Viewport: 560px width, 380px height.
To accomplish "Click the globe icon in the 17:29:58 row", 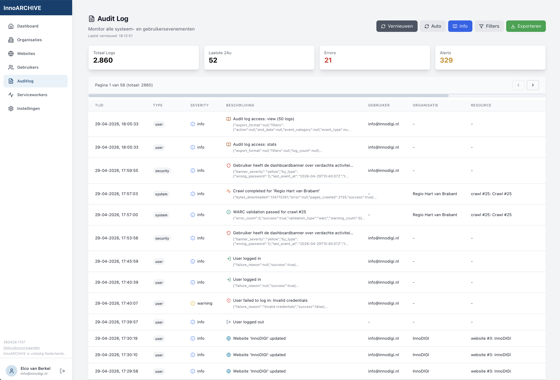I will 229,371.
